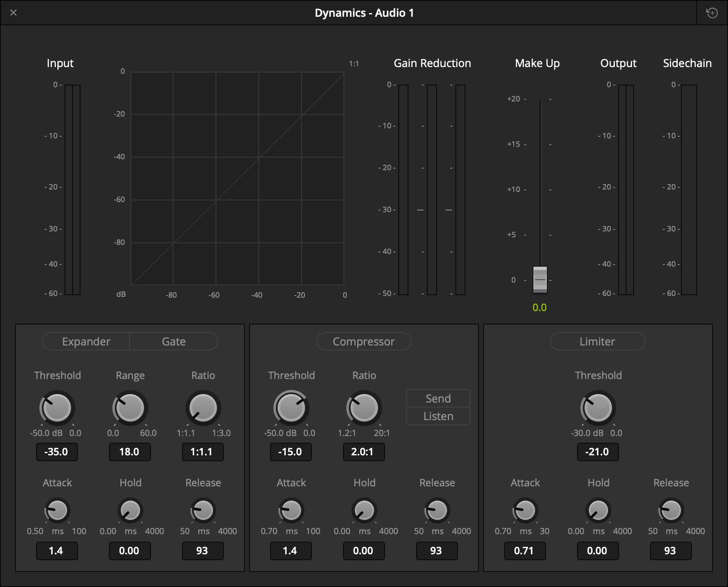The image size is (728, 587).
Task: Click the Compressor Attack knob
Action: (x=291, y=510)
